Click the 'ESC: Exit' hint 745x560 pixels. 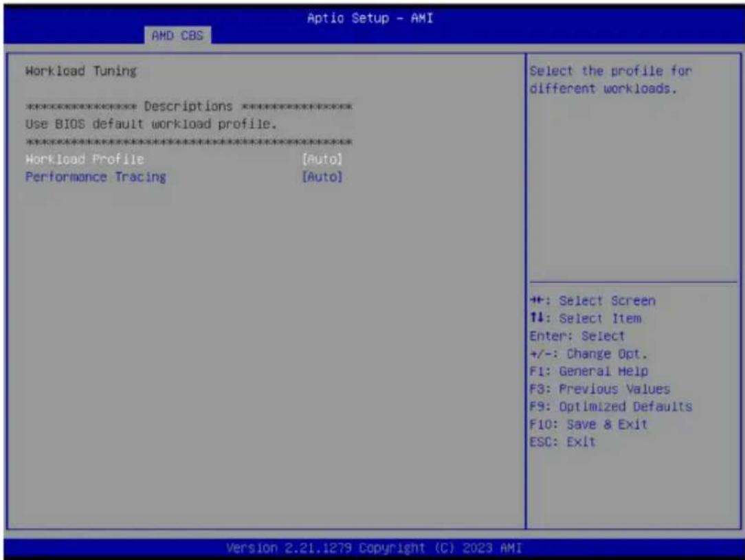562,442
